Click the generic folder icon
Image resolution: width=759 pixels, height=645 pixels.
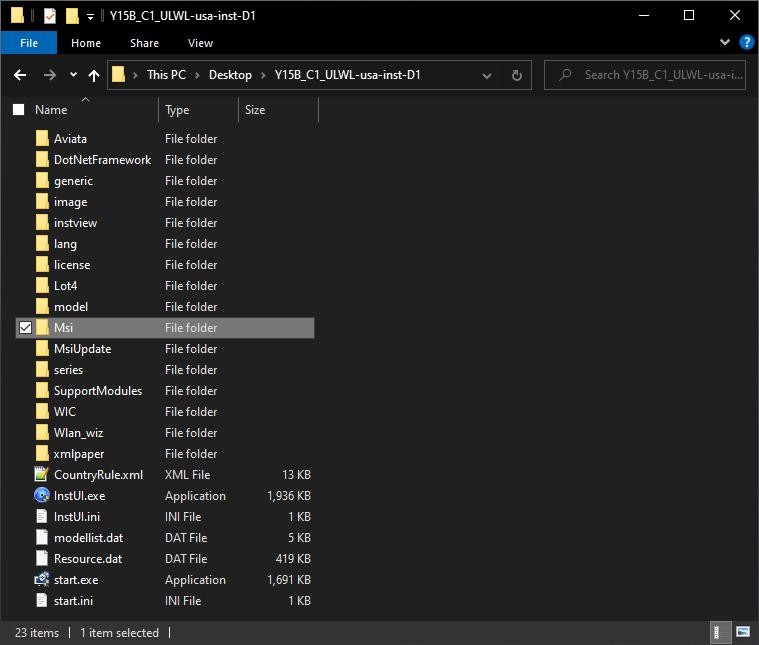click(x=42, y=181)
